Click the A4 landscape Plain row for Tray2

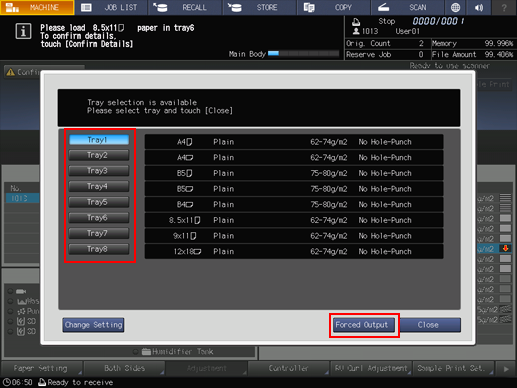point(294,157)
